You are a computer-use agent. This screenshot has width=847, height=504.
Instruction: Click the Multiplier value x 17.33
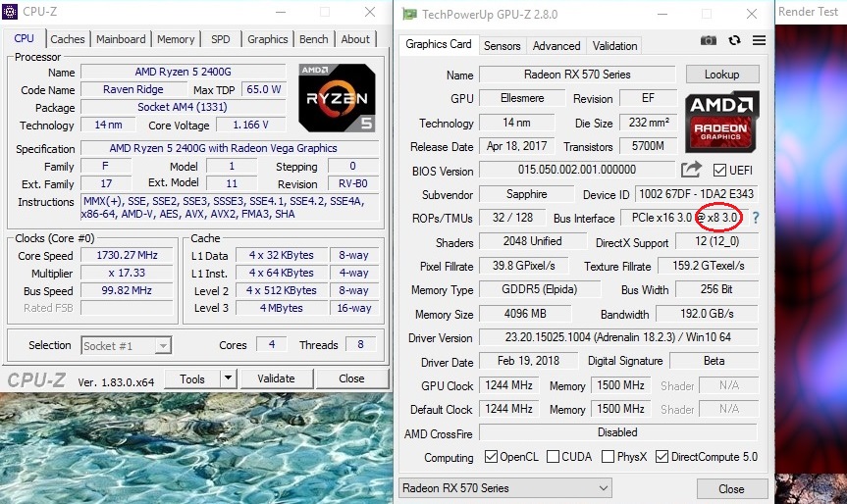(x=127, y=273)
